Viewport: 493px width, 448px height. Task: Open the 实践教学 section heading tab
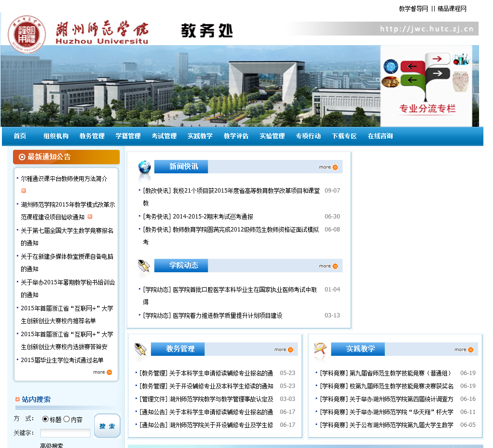click(x=358, y=349)
